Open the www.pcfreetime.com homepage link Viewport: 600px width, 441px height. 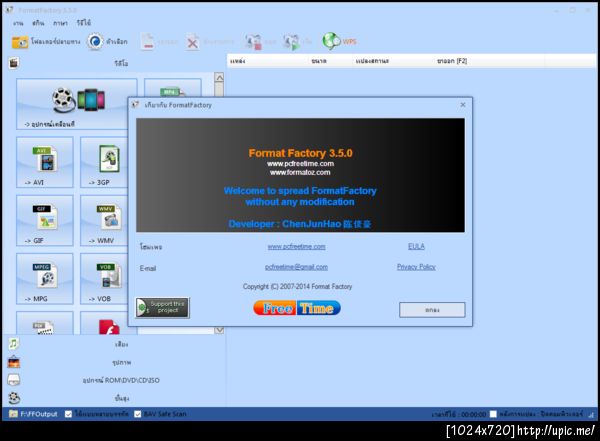297,247
